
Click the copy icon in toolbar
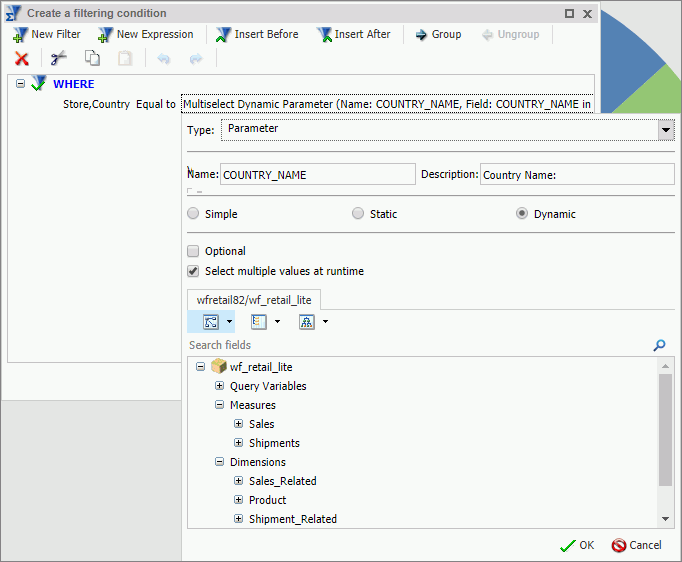92,59
